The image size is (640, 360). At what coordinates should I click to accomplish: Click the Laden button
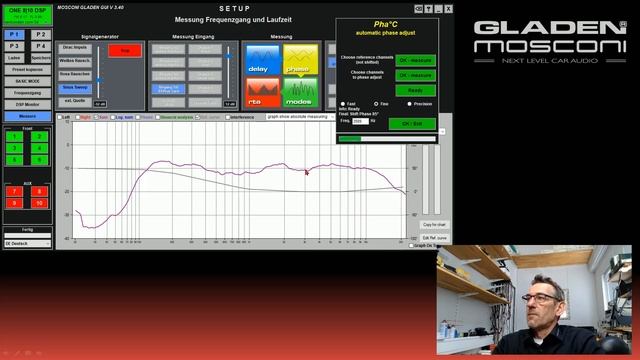[x=15, y=58]
